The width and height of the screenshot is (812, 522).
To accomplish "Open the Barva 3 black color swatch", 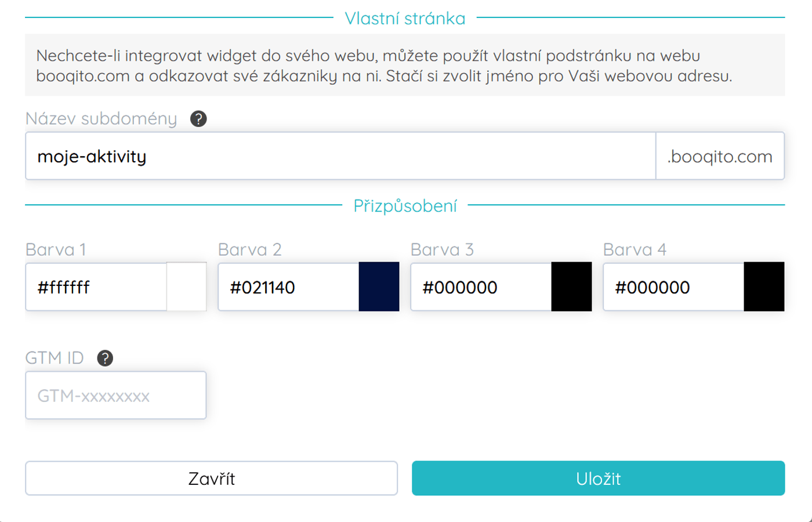I will [x=571, y=287].
